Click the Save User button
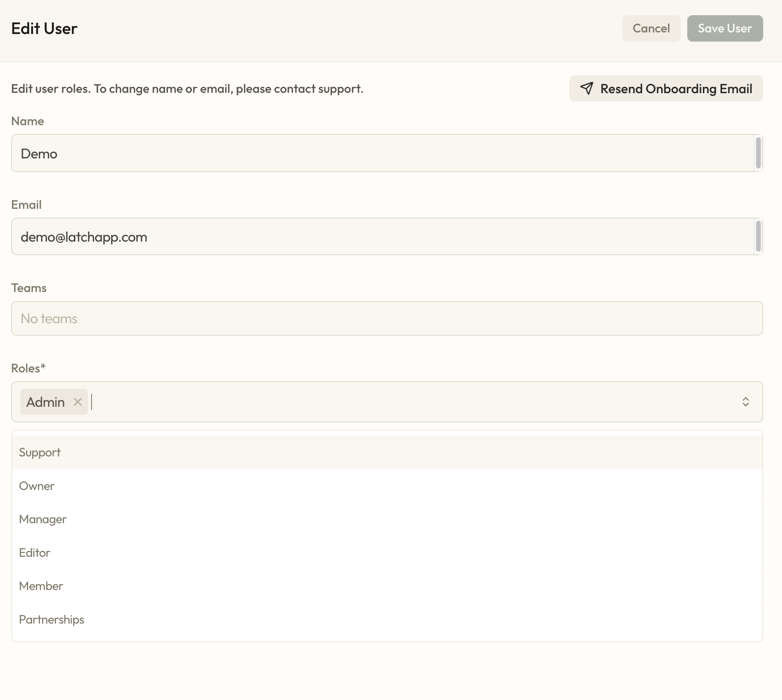The width and height of the screenshot is (782, 700). tap(725, 28)
